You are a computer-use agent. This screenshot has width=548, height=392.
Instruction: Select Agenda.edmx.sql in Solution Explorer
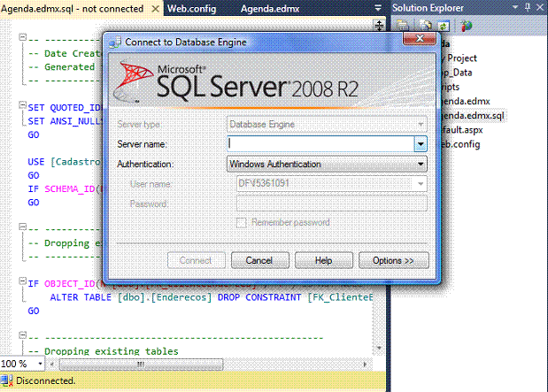473,116
